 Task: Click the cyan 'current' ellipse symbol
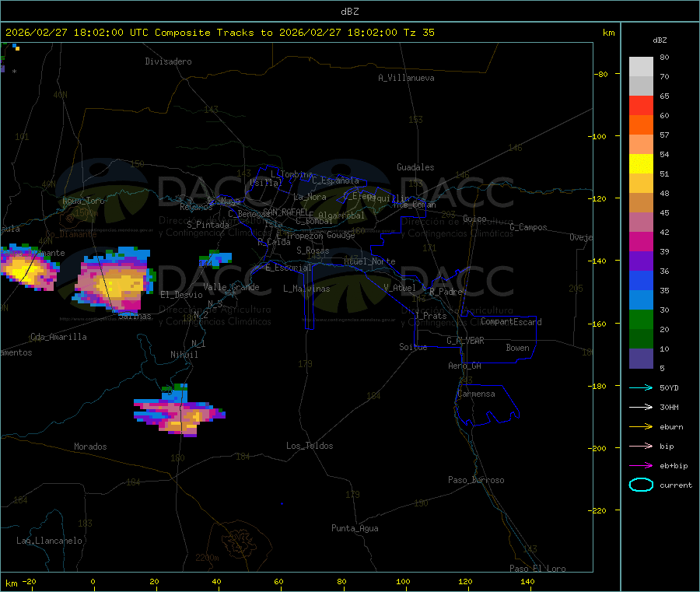641,485
